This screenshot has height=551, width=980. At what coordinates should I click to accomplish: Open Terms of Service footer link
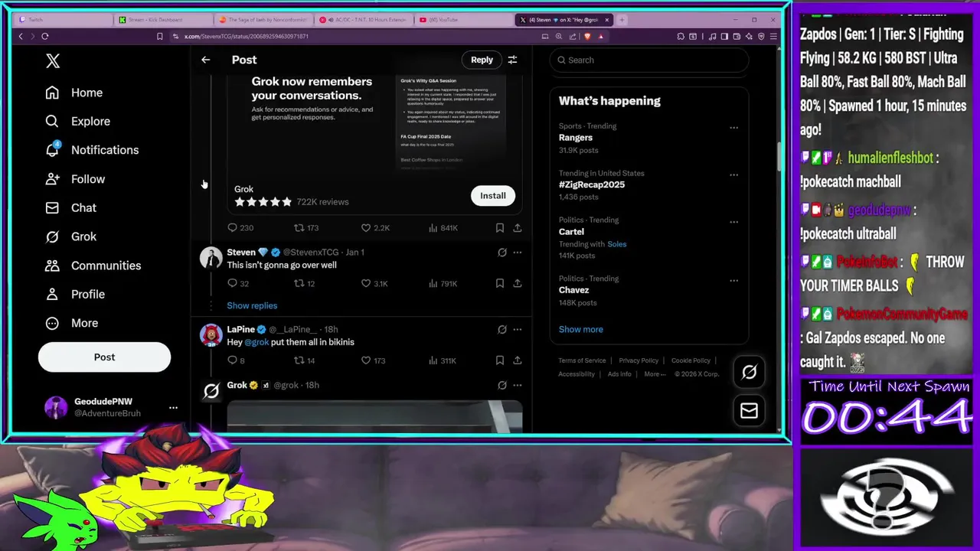582,360
